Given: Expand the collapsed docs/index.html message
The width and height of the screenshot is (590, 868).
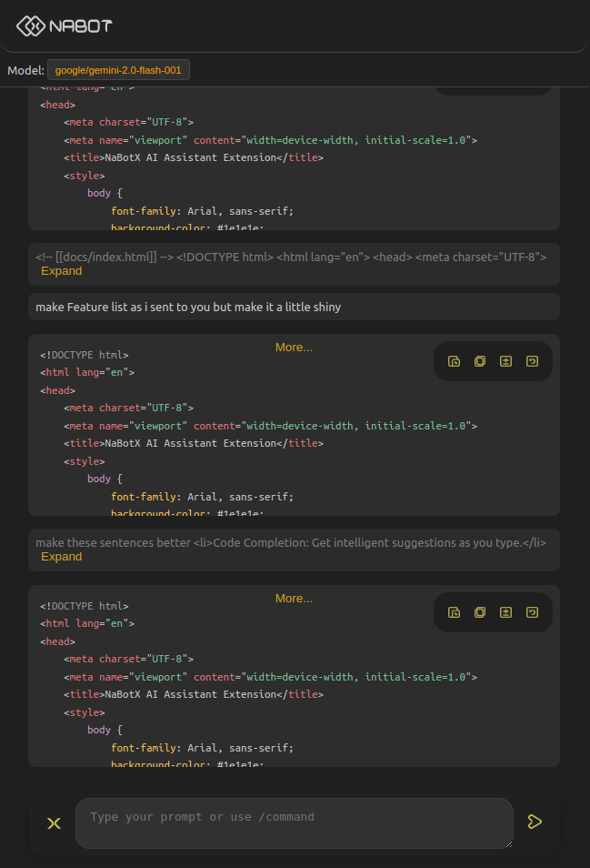Looking at the screenshot, I should point(62,271).
